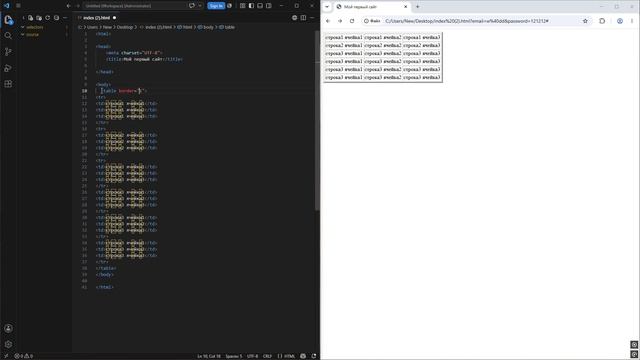Screen dimensions: 640x360
Task: Click the Sign In button in VS Code
Action: click(x=216, y=6)
